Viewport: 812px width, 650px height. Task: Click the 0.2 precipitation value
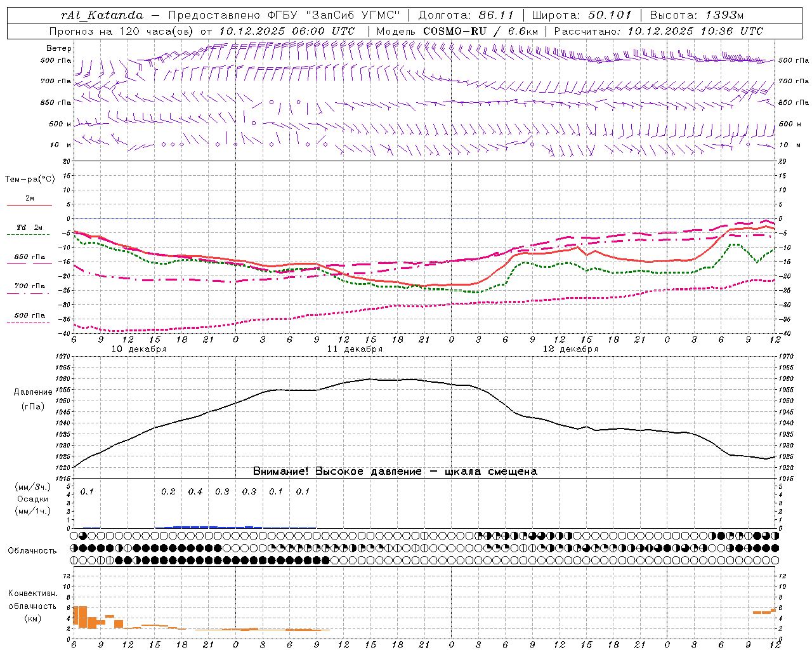tap(168, 492)
